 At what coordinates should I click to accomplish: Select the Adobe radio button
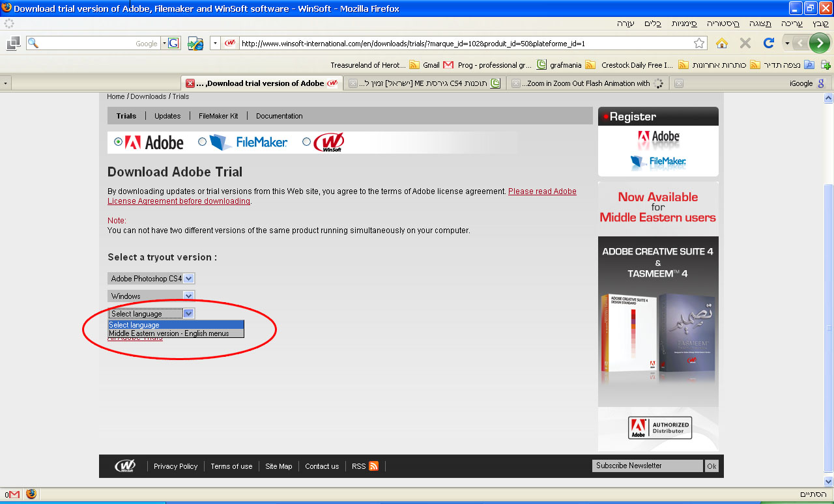click(118, 142)
